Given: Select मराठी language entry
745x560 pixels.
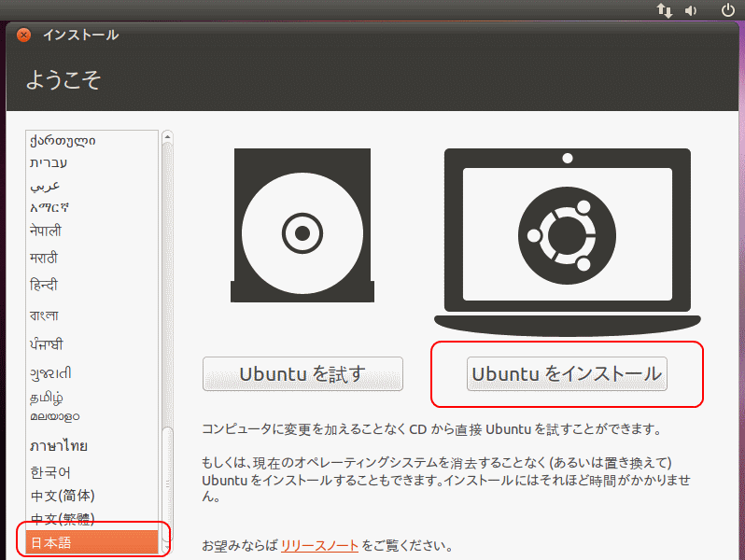Looking at the screenshot, I should pyautogui.click(x=91, y=258).
